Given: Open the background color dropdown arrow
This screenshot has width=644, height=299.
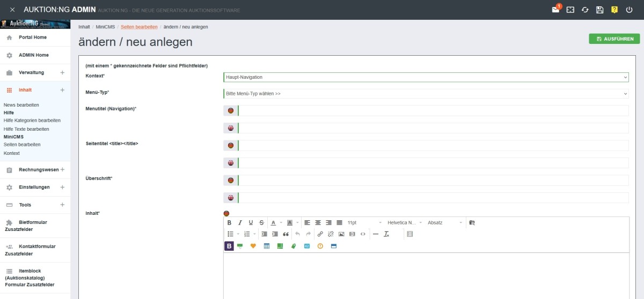Looking at the screenshot, I should pyautogui.click(x=297, y=222).
